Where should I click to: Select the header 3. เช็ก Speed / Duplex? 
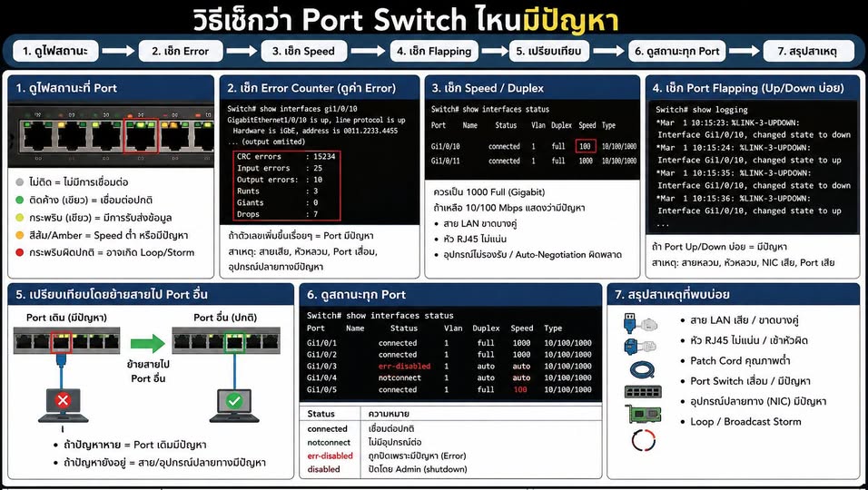532,88
